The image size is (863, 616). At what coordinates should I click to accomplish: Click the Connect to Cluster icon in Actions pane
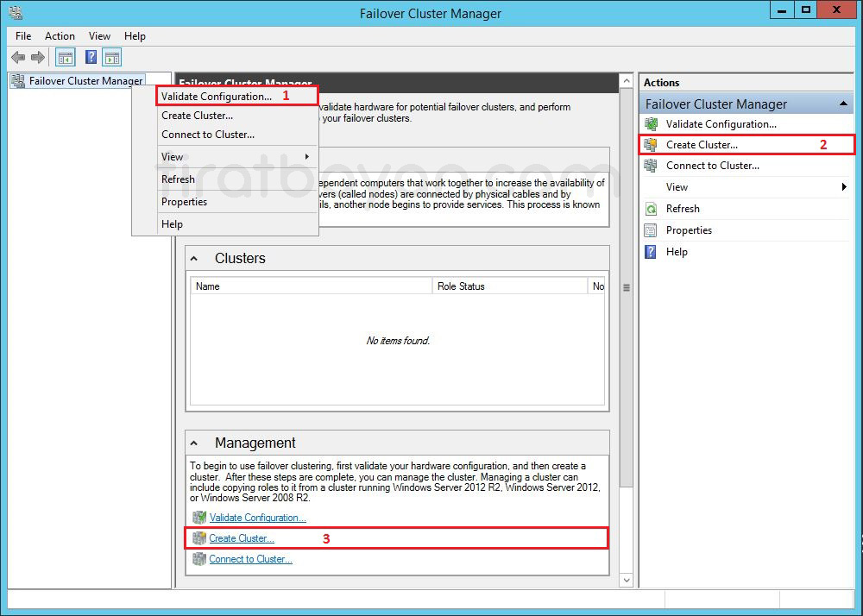click(651, 166)
